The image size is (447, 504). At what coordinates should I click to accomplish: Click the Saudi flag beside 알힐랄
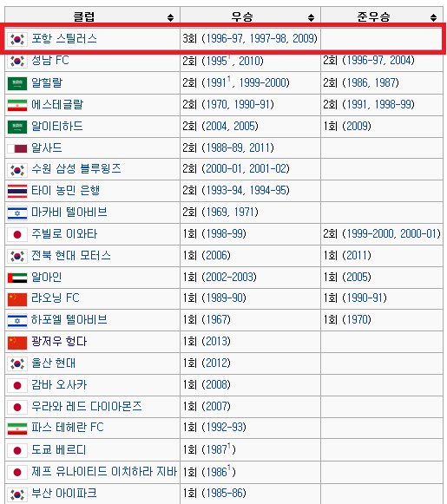tap(17, 83)
